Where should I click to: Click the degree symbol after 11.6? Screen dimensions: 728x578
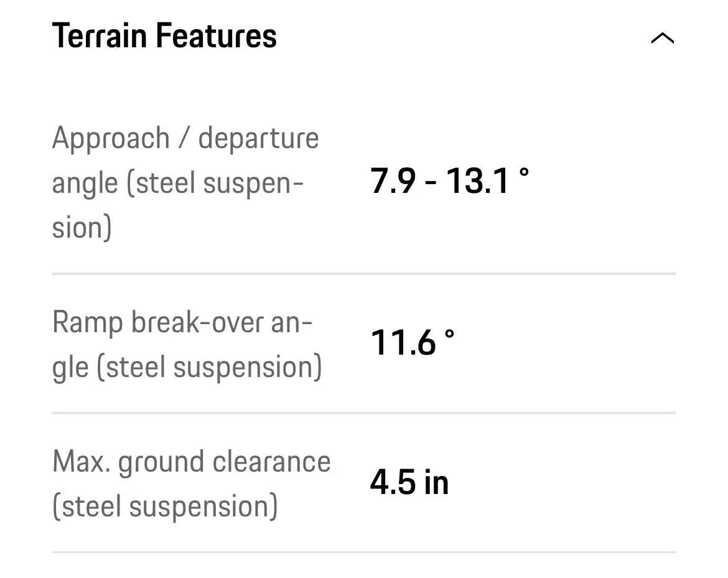point(449,335)
